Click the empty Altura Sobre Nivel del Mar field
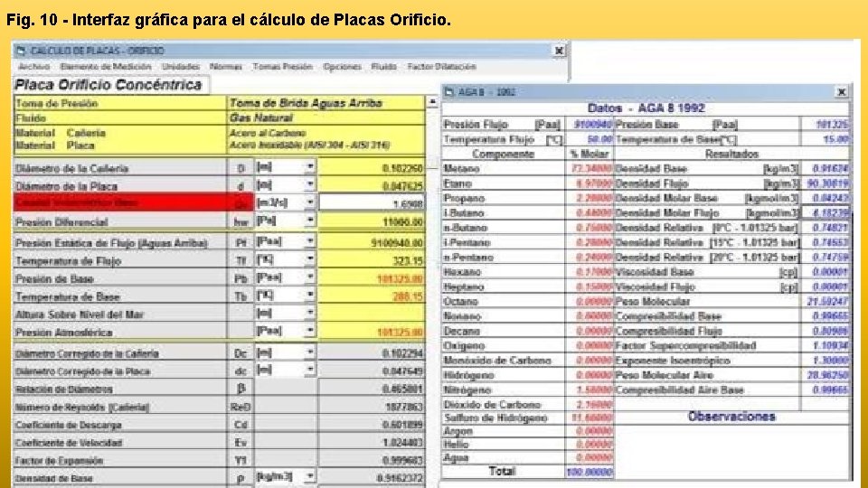Viewport: 868px width, 488px height. coord(372,314)
